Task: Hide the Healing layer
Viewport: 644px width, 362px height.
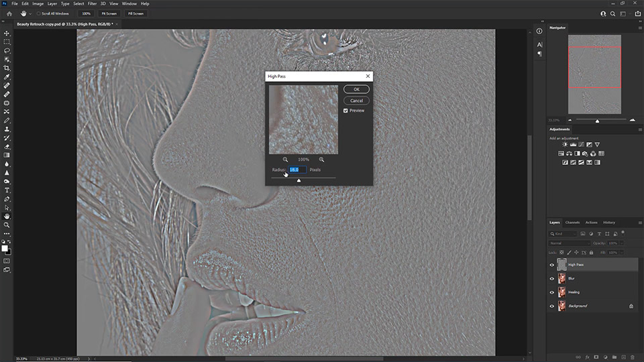Action: (552, 292)
